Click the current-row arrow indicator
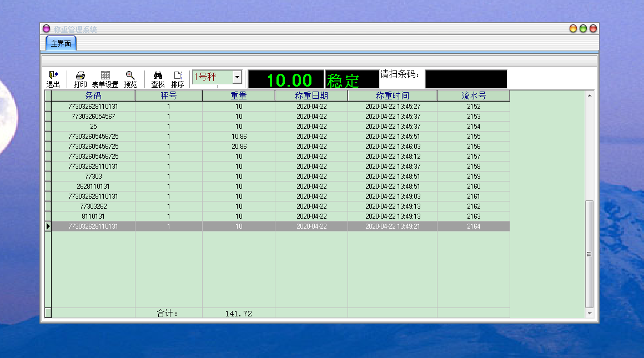 (x=48, y=226)
